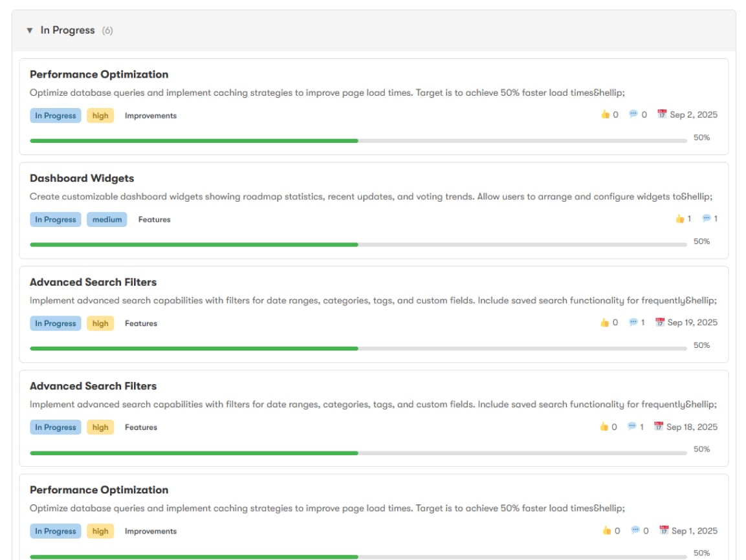Click Features category label on Dashboard Widgets
Image resolution: width=746 pixels, height=560 pixels.
pos(155,220)
